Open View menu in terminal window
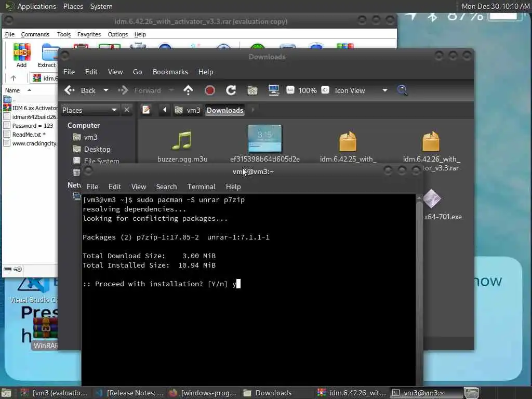The width and height of the screenshot is (532, 399). 138,187
